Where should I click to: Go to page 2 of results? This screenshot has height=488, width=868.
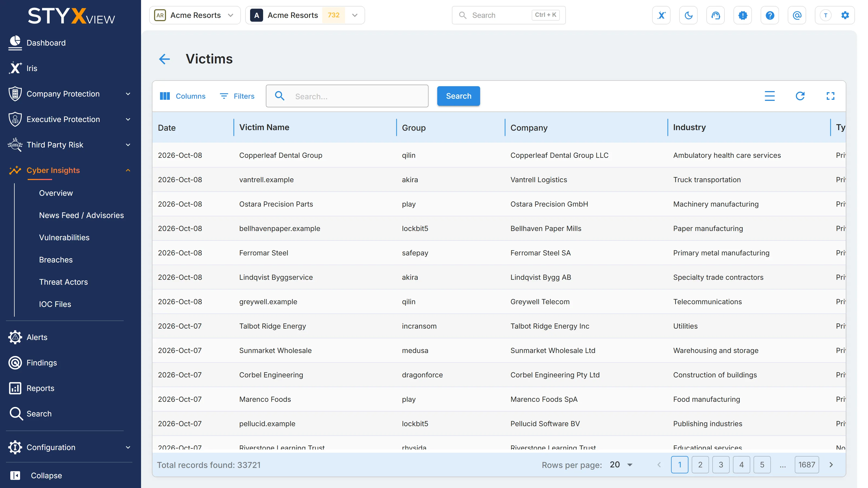pos(700,465)
